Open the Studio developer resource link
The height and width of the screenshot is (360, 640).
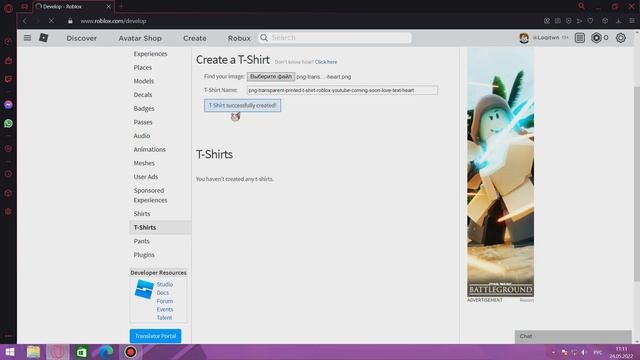(164, 284)
